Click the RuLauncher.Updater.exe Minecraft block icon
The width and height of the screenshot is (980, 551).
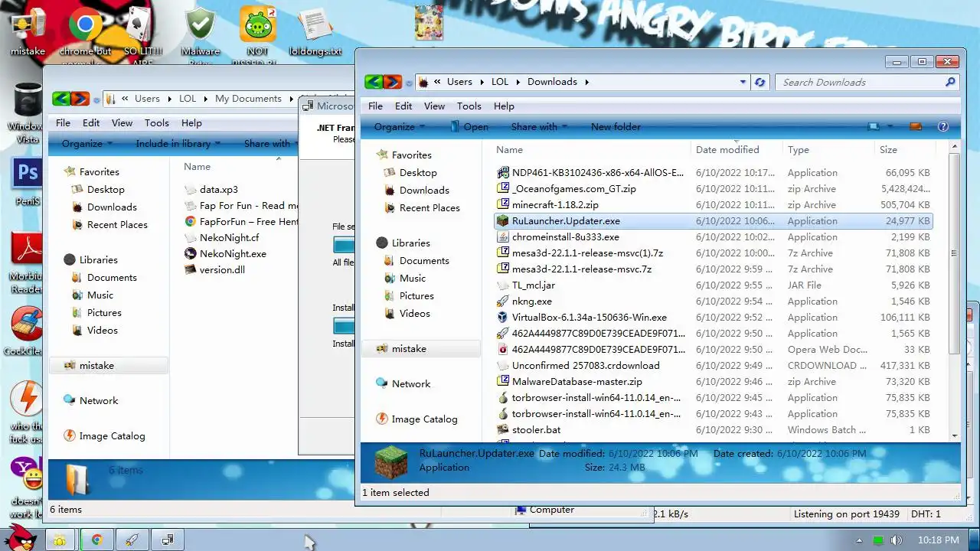click(x=502, y=220)
